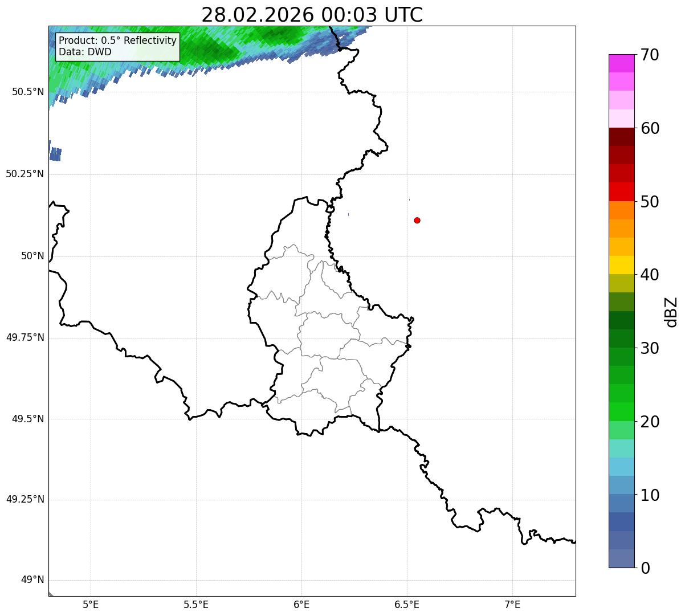Click the dBZ colorbar axis label
The height and width of the screenshot is (616, 685).
671,311
